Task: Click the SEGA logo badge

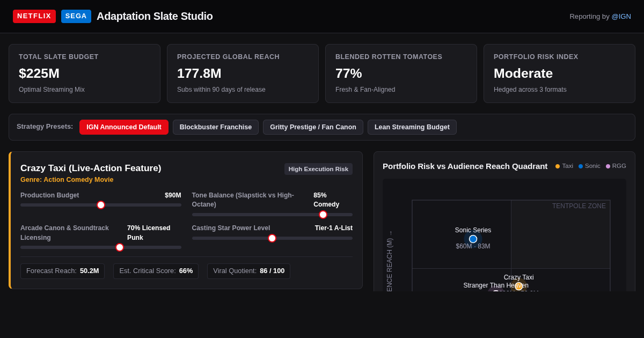Action: click(x=76, y=16)
